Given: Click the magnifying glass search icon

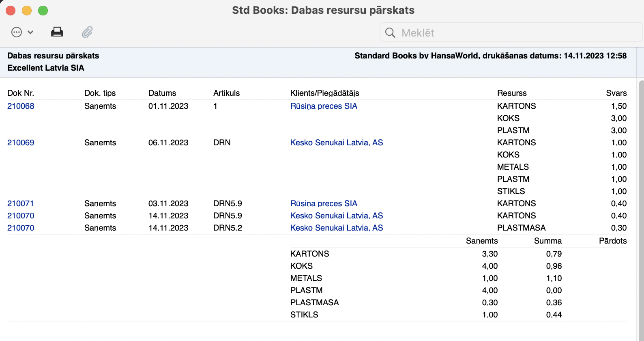Looking at the screenshot, I should pos(390,32).
